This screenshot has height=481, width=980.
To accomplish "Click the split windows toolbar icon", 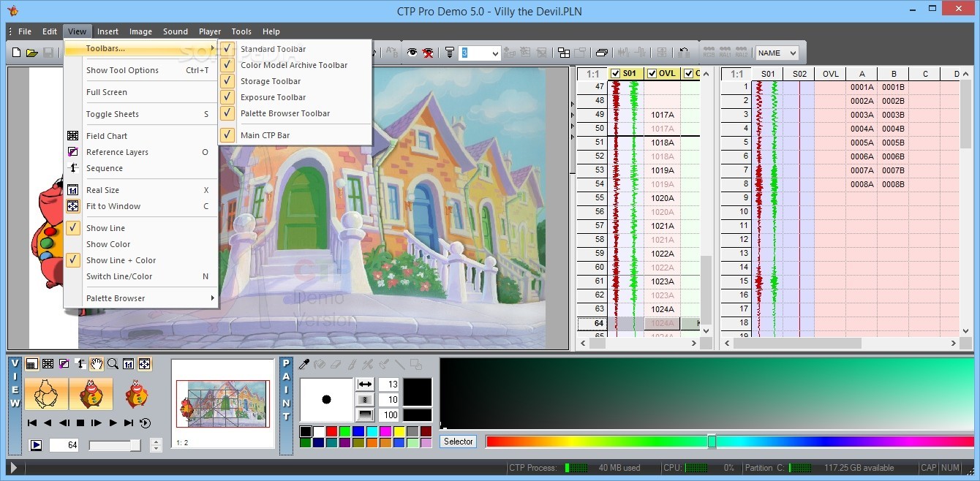I will point(564,53).
